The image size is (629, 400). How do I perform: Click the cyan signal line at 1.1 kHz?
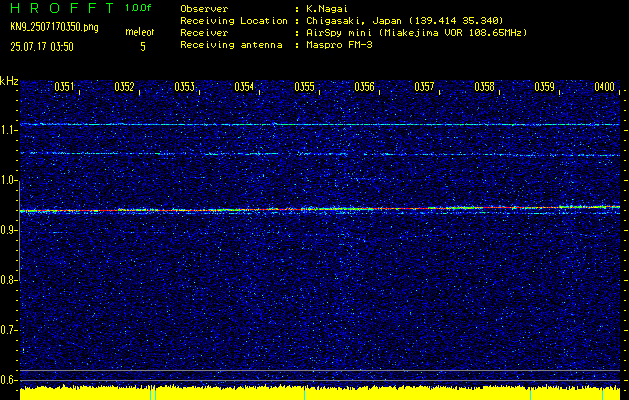[x=320, y=124]
